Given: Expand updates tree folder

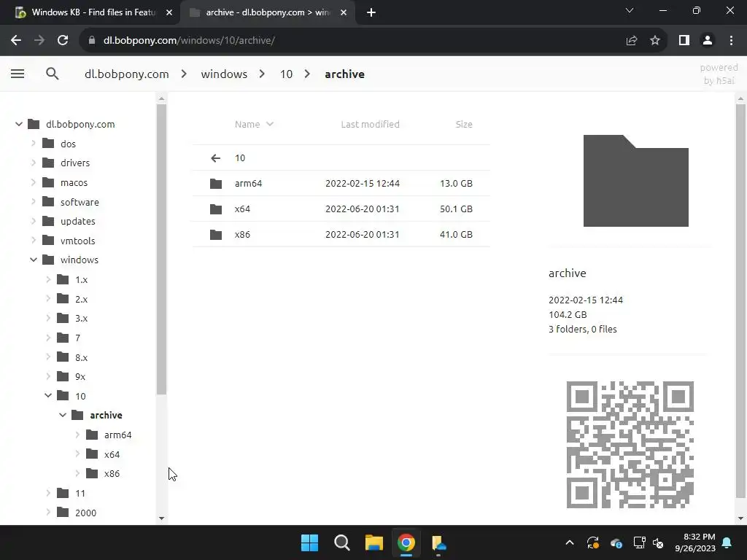Looking at the screenshot, I should click(34, 221).
